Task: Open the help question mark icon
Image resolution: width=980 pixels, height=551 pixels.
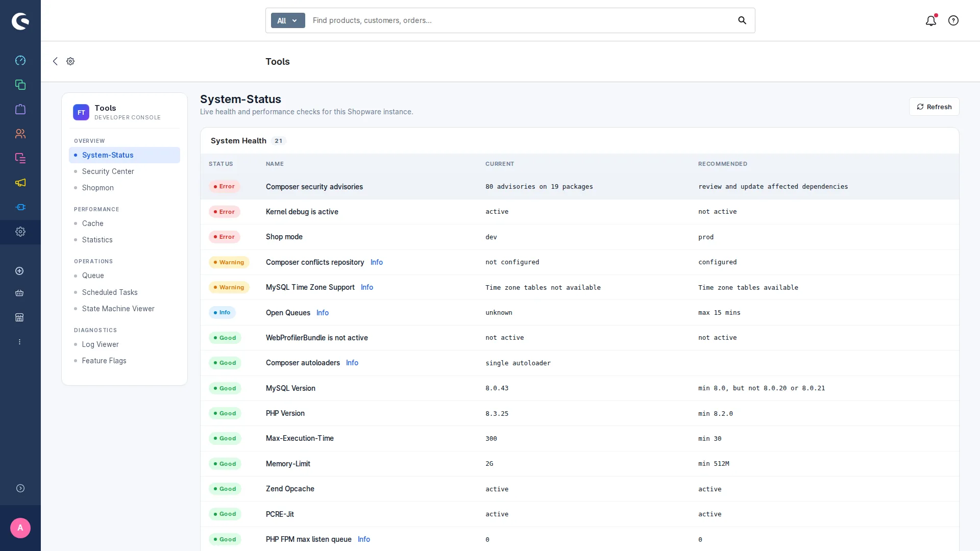Action: pos(953,20)
